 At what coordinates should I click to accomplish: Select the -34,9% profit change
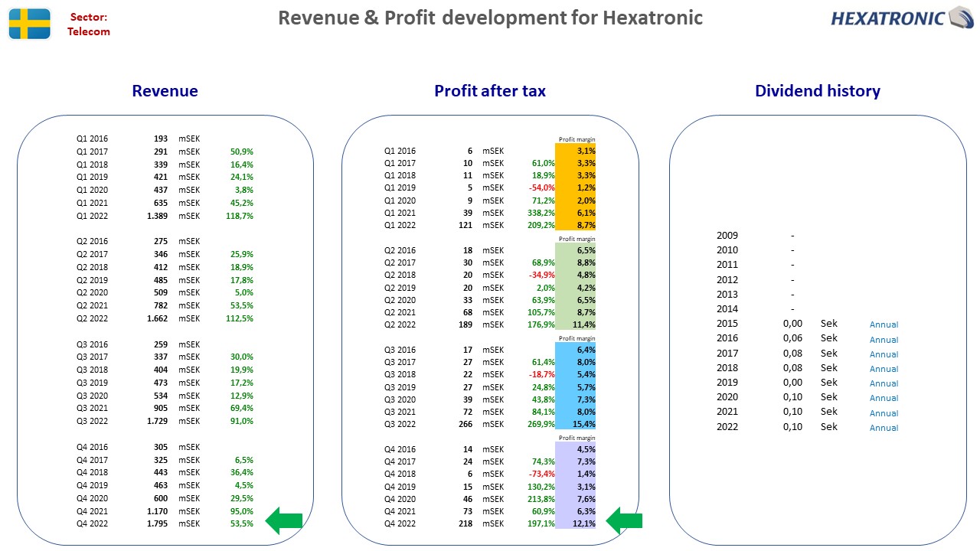(542, 275)
